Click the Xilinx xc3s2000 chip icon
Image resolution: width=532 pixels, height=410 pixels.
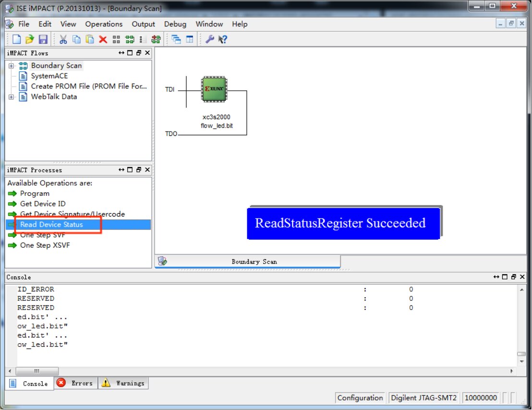click(x=214, y=89)
